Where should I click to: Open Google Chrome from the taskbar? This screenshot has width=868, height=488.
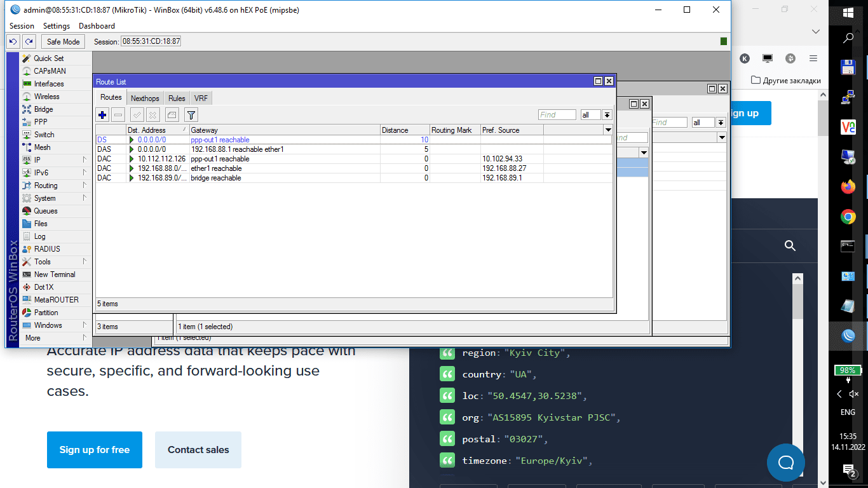pos(848,217)
